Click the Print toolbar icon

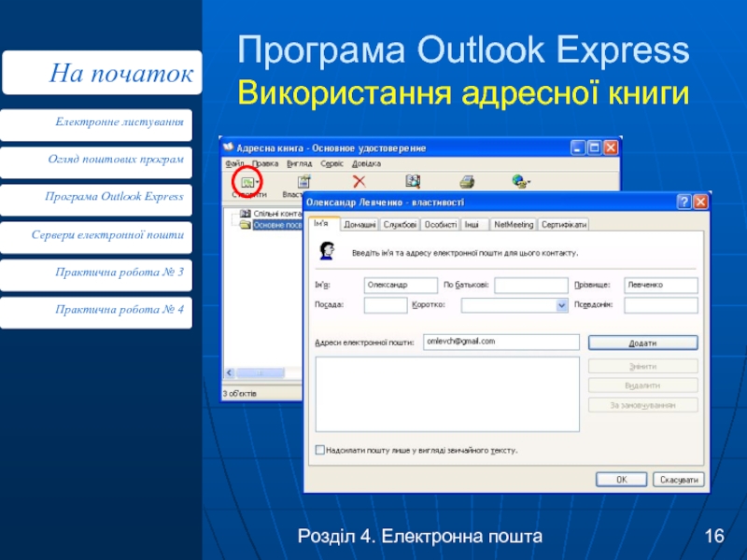click(467, 181)
